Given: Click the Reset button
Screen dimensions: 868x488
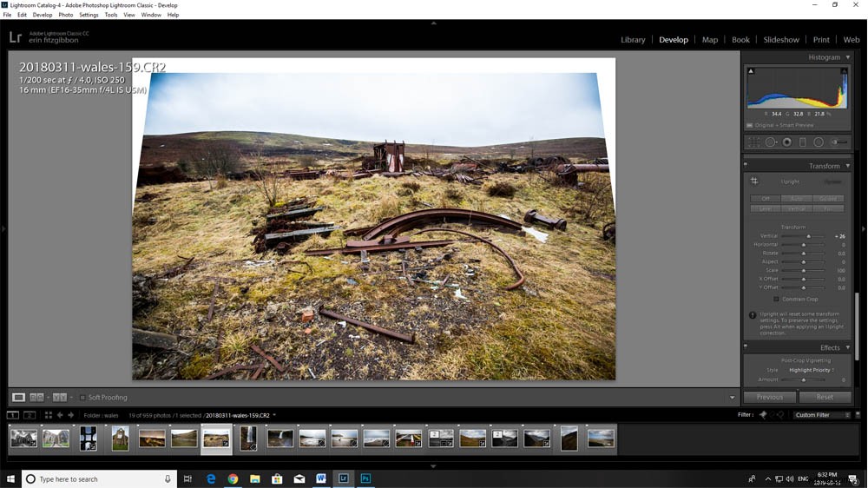Looking at the screenshot, I should tap(825, 397).
